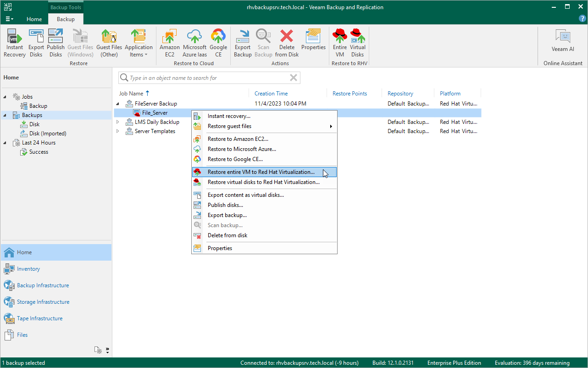Viewport: 588px width, 368px height.
Task: Sort by the Restore Points column
Action: (x=350, y=94)
